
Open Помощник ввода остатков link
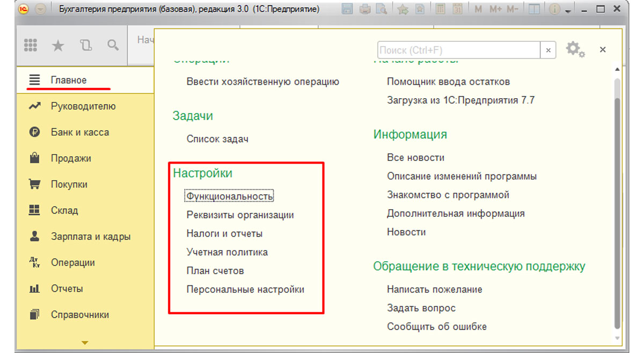(x=449, y=82)
